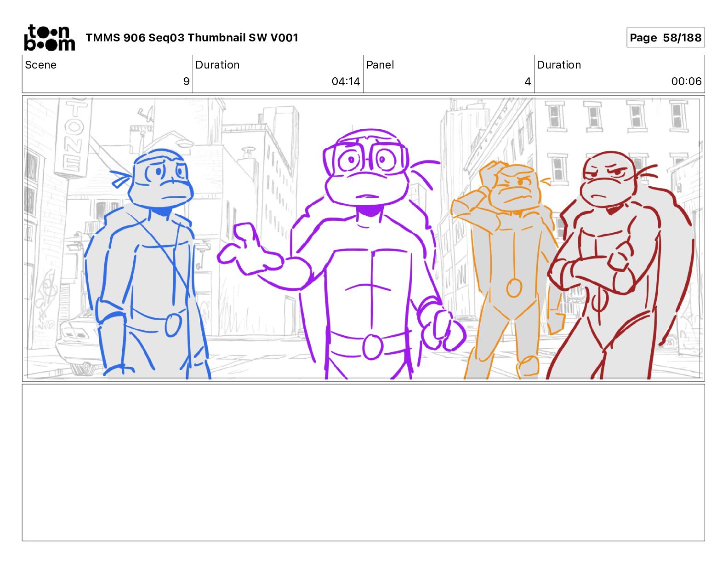Click the Toon Boom logo

click(x=49, y=38)
